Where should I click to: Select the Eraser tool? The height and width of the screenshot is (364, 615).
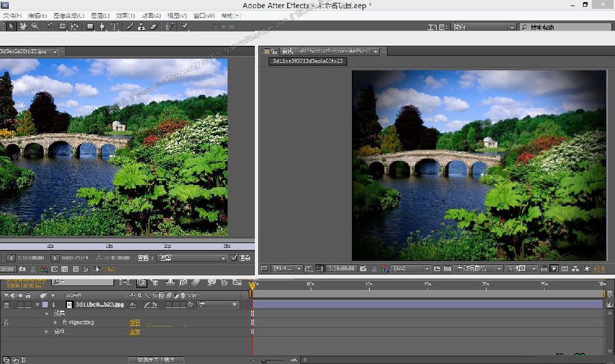[153, 27]
